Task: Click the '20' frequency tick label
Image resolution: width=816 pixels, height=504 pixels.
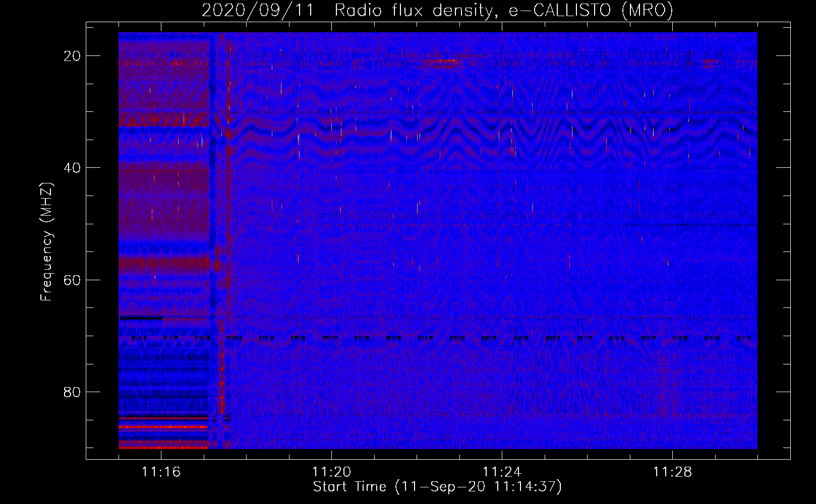Action: coord(72,56)
